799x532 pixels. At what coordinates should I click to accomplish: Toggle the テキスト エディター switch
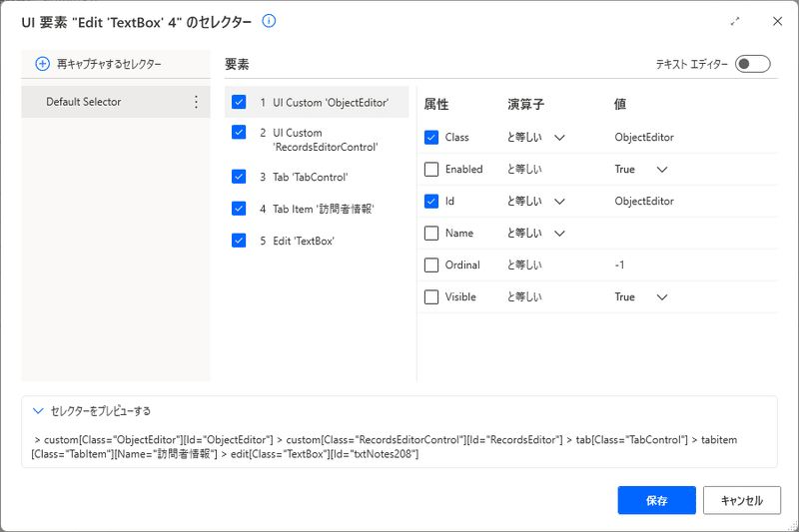[x=753, y=64]
